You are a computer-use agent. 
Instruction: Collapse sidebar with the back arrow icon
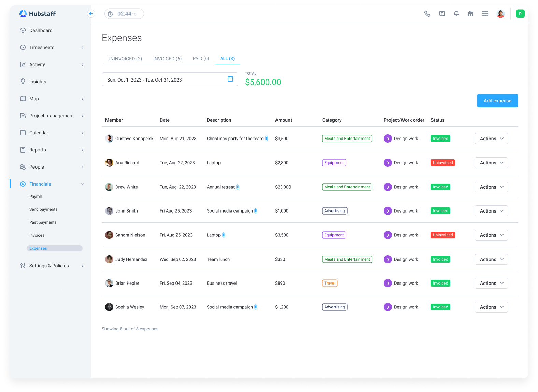pos(91,14)
